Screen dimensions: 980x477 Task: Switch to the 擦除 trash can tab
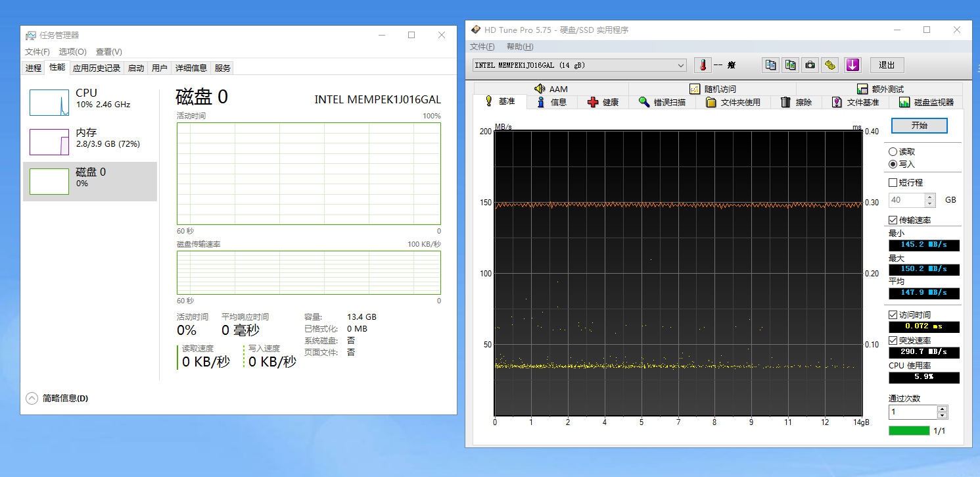796,102
